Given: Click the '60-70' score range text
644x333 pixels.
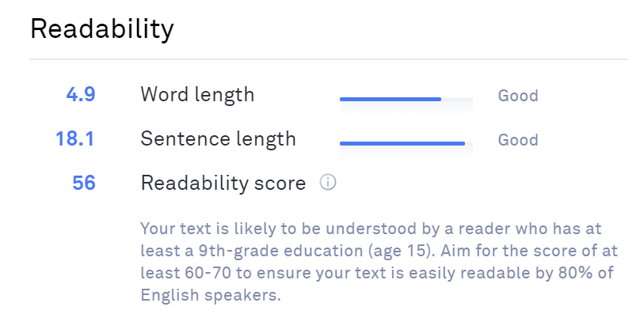Looking at the screenshot, I should point(208,273).
